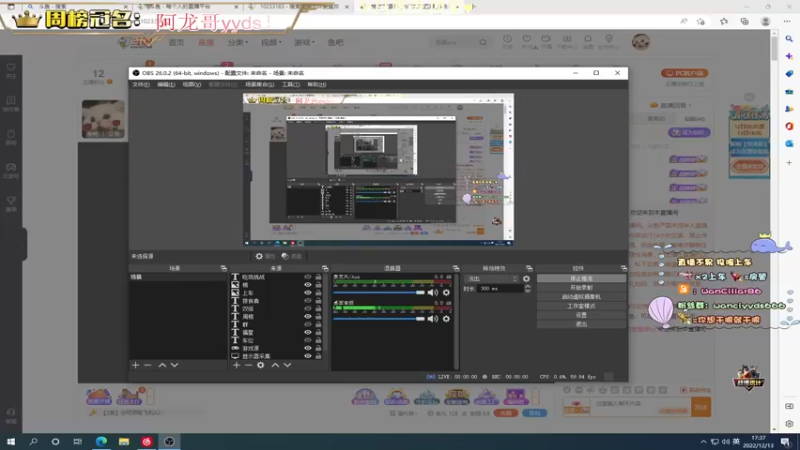
Task: Add a new scene with the Scenes plus icon
Action: point(136,365)
